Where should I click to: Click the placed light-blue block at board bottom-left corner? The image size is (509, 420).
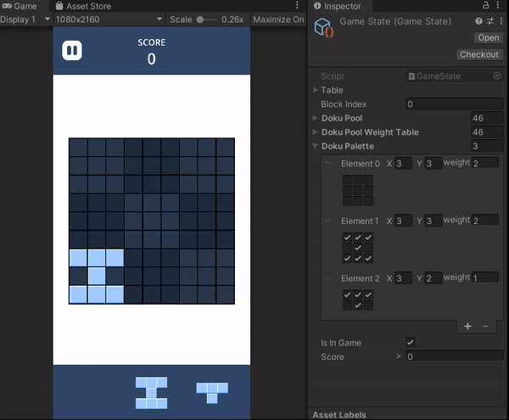(78, 294)
